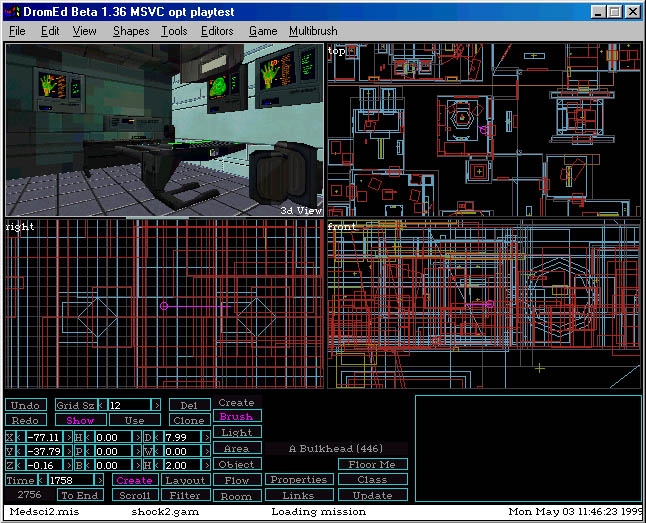This screenshot has height=523, width=646.
Task: Click the X field showing -77.11
Action: pos(44,437)
